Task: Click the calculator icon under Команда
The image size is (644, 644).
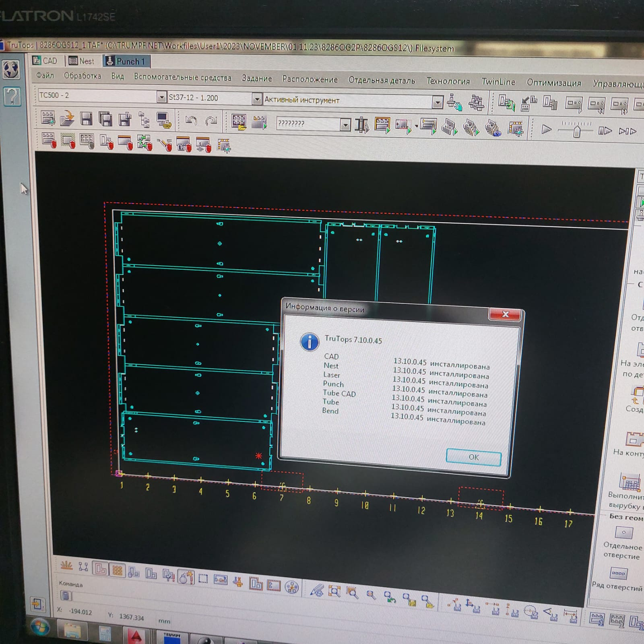Action: coord(66,595)
